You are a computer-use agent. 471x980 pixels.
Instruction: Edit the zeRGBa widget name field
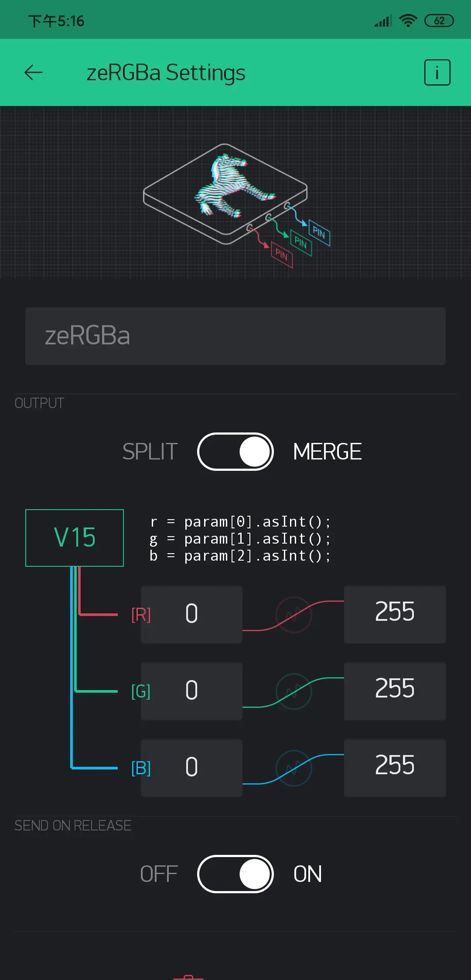click(x=235, y=336)
